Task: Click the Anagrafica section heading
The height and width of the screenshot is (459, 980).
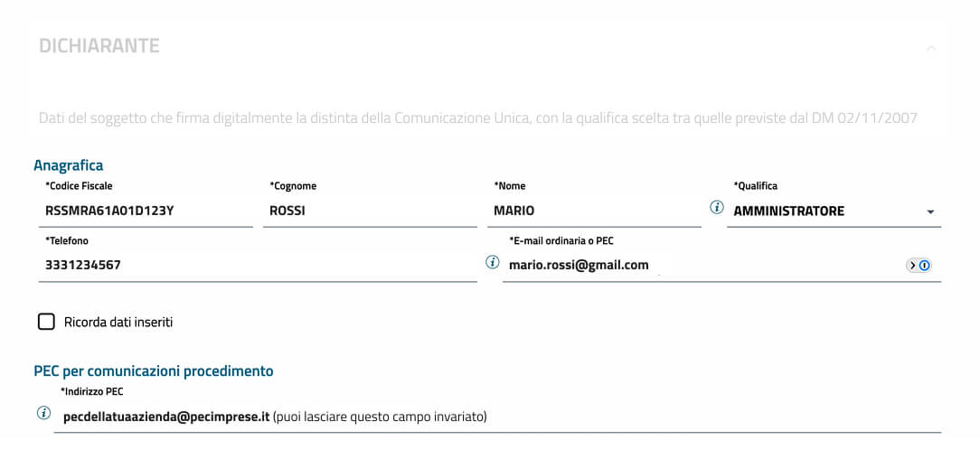Action: click(69, 165)
